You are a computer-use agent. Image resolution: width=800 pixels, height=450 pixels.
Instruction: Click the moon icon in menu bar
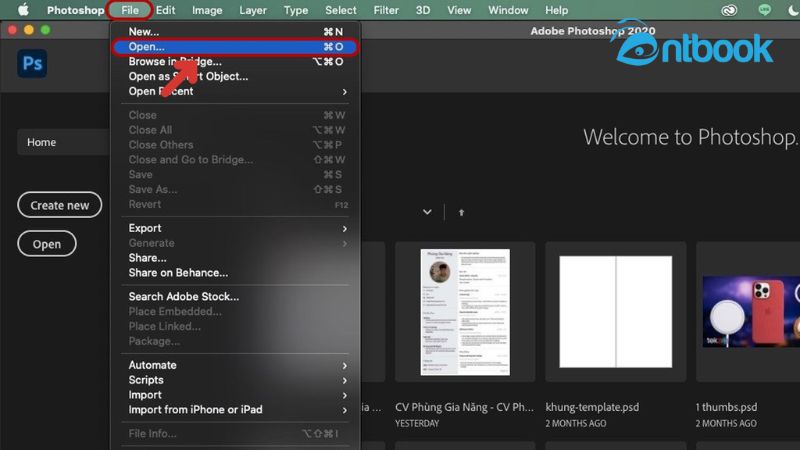pyautogui.click(x=793, y=10)
